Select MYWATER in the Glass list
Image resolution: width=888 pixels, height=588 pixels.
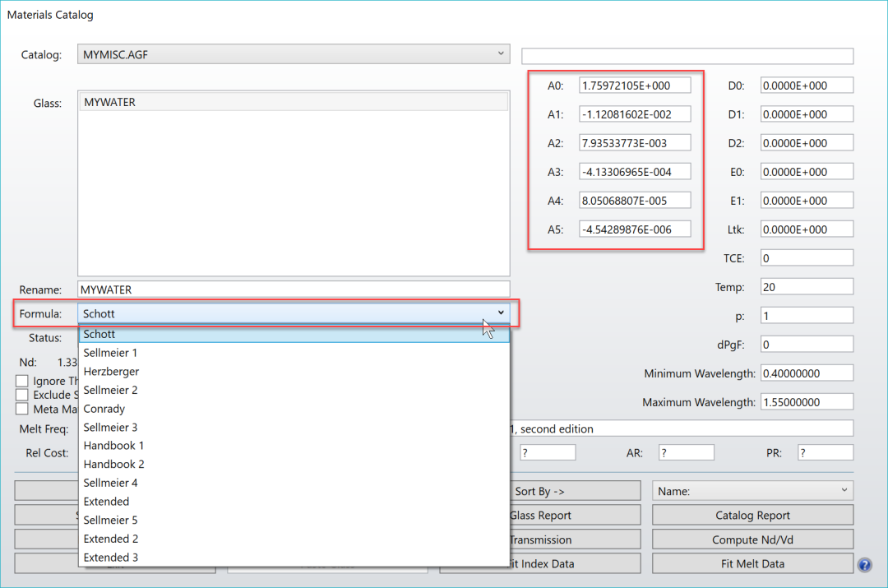coord(294,102)
